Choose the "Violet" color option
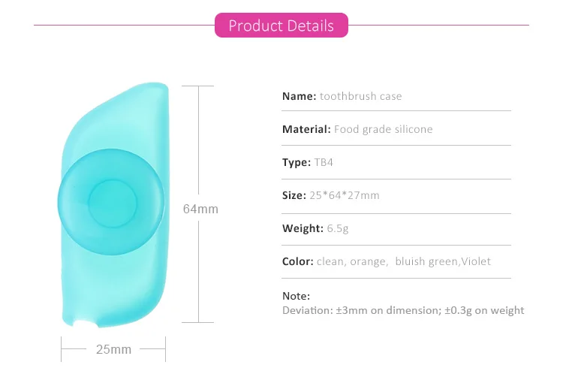 pos(476,261)
